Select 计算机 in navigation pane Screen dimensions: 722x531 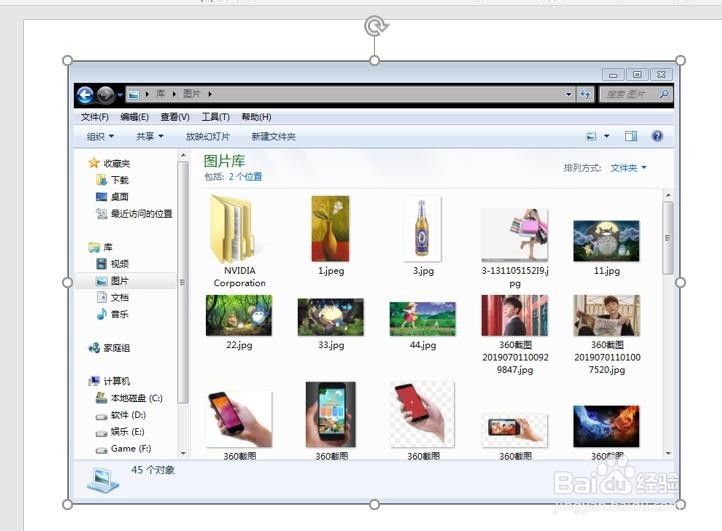109,381
